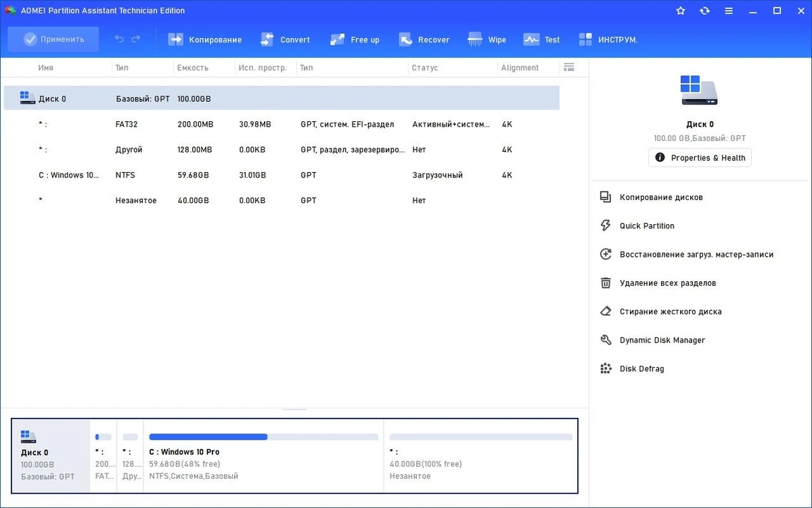The width and height of the screenshot is (812, 508).
Task: Click the Применить apply button
Action: click(x=53, y=39)
